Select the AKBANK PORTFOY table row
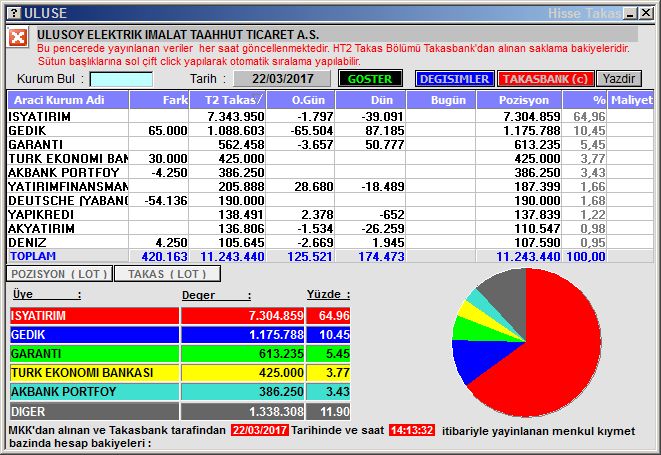661x455 pixels. tap(330, 172)
